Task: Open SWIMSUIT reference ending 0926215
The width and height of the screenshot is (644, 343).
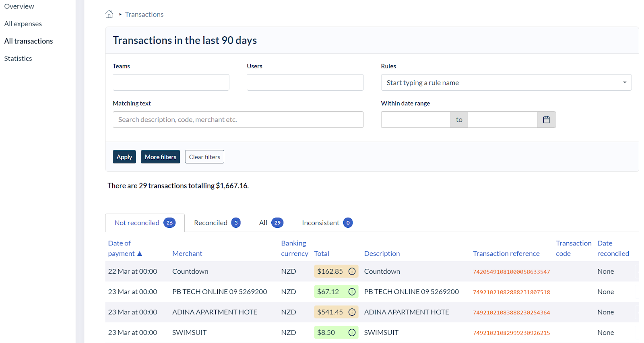Action: [x=511, y=333]
